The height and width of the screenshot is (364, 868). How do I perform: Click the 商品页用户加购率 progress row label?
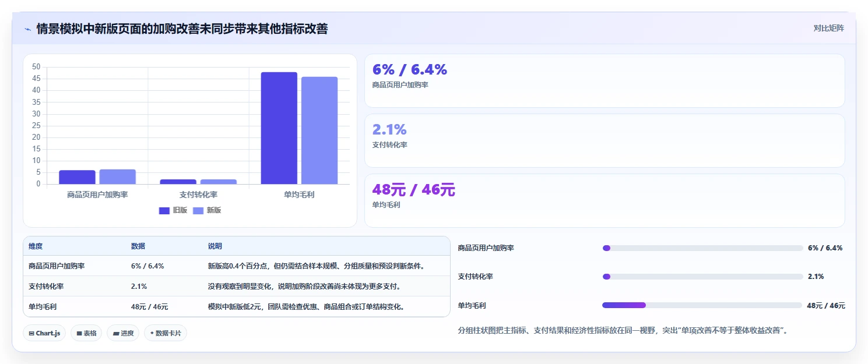[486, 248]
